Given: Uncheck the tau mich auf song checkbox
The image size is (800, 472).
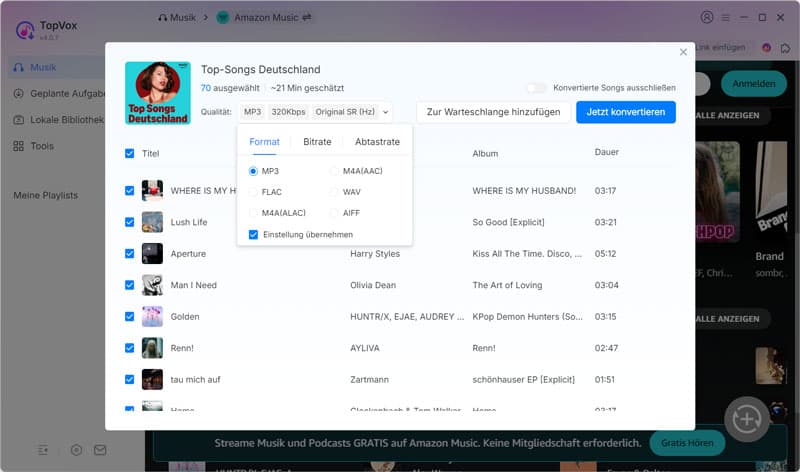Looking at the screenshot, I should (130, 380).
